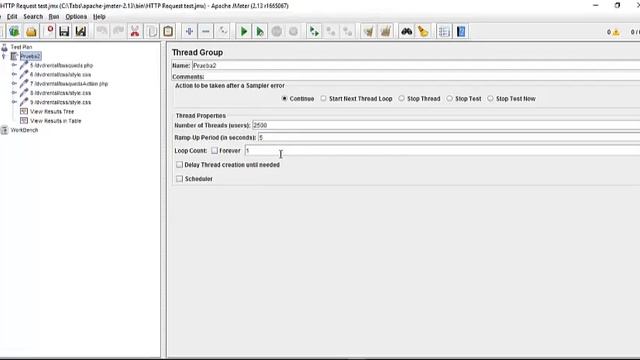The height and width of the screenshot is (360, 640).
Task: Expand all tree nodes with plus icon
Action: 189,31
